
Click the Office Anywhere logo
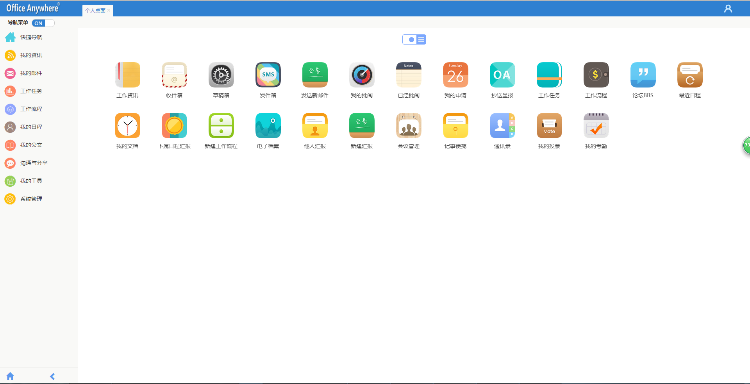coord(33,8)
